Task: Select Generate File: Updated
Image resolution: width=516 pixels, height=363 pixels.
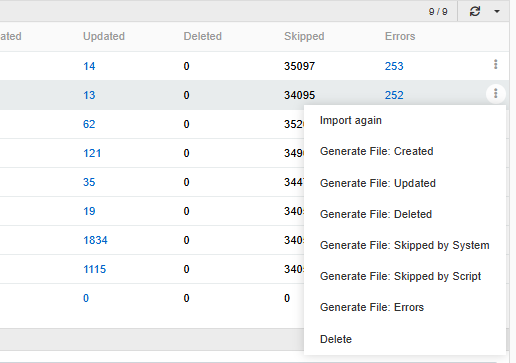Action: [x=378, y=183]
